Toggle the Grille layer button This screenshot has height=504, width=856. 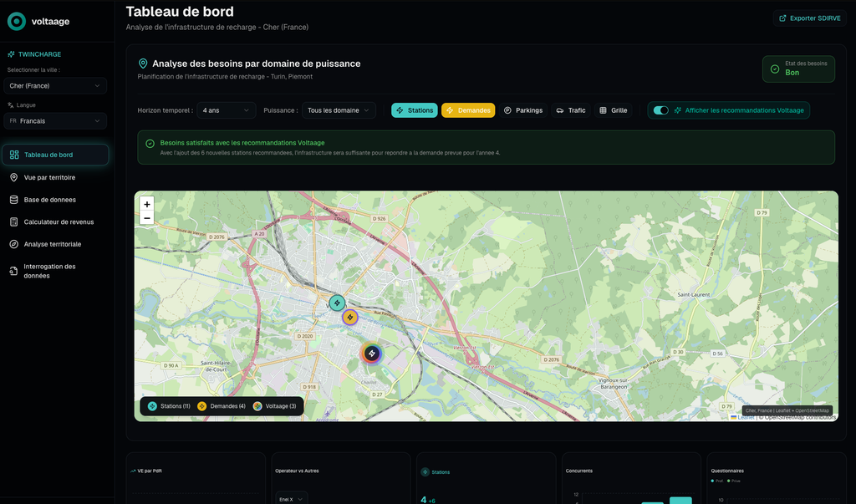(613, 110)
